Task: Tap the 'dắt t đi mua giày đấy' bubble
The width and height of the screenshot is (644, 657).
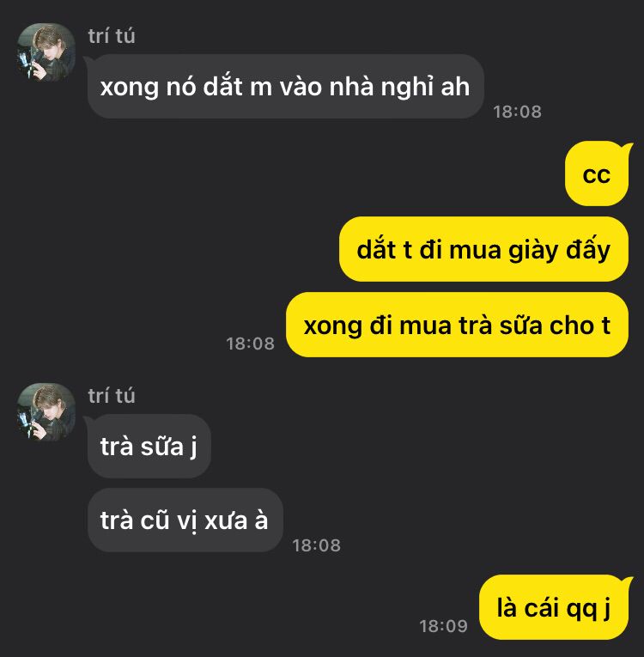Action: (x=483, y=249)
